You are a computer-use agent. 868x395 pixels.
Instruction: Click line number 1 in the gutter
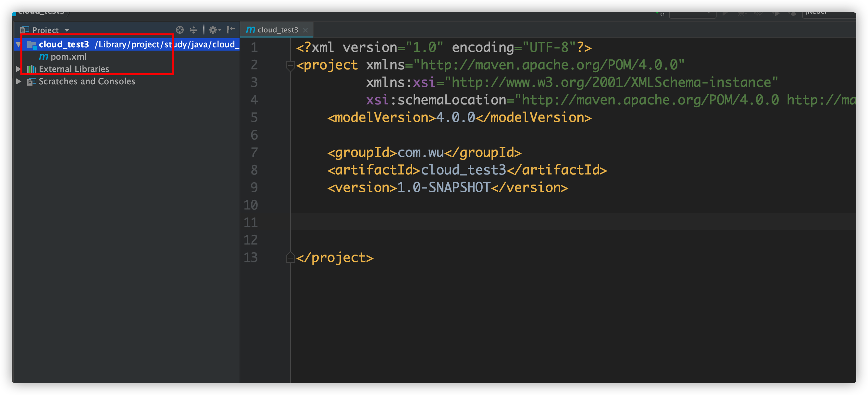pyautogui.click(x=254, y=47)
